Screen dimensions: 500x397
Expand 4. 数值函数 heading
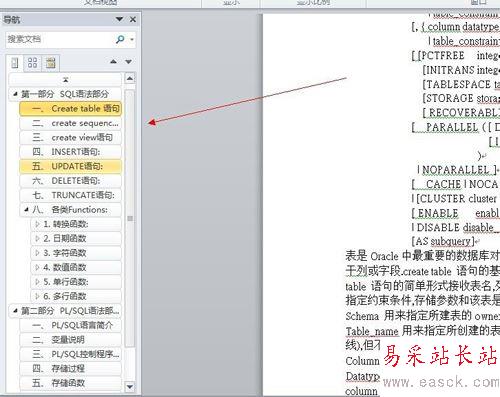click(37, 267)
